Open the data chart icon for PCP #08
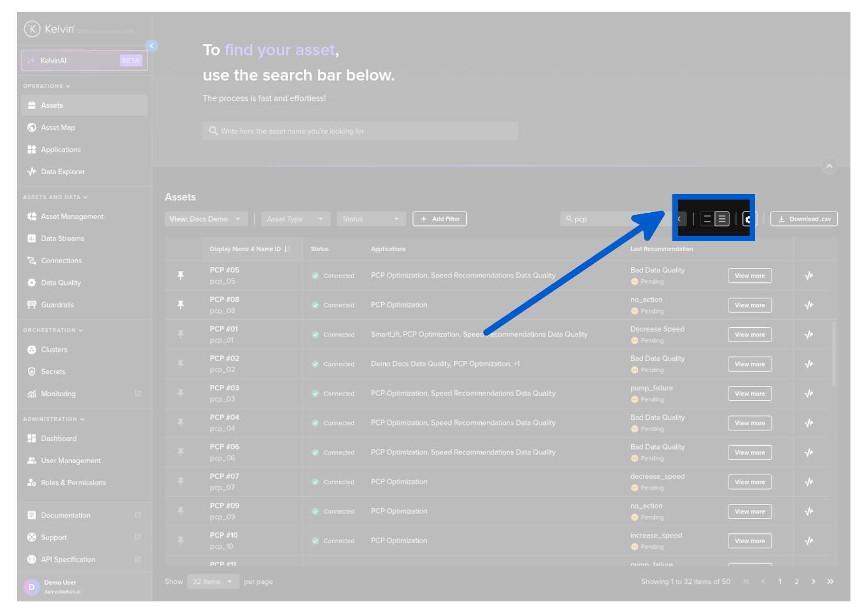The height and width of the screenshot is (614, 868). 809,305
